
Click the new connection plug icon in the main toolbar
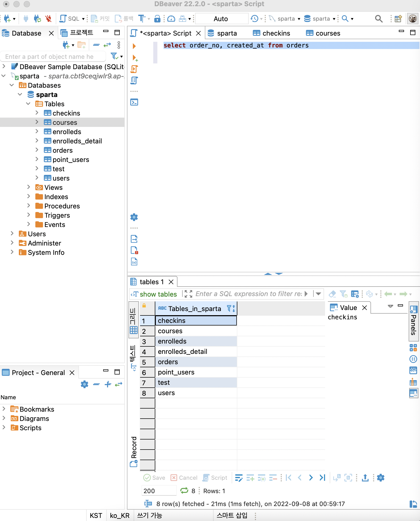pos(7,19)
